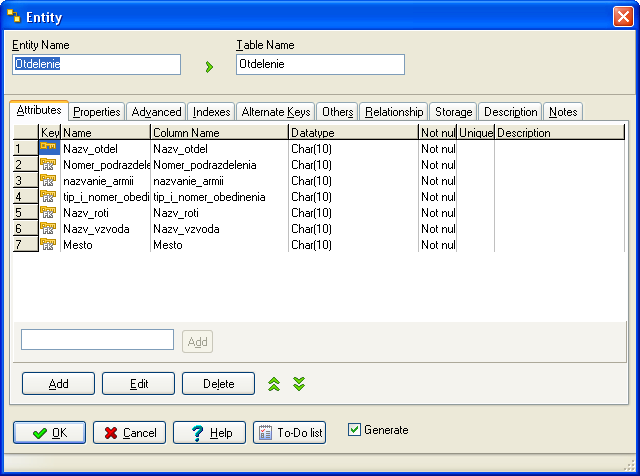The height and width of the screenshot is (476, 640).
Task: Click the foreign key icon for Nomer_podrazdelenia
Action: [x=48, y=164]
